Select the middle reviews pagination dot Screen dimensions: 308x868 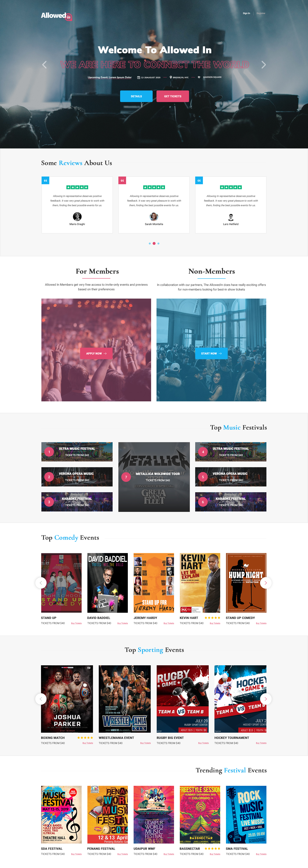click(x=154, y=243)
